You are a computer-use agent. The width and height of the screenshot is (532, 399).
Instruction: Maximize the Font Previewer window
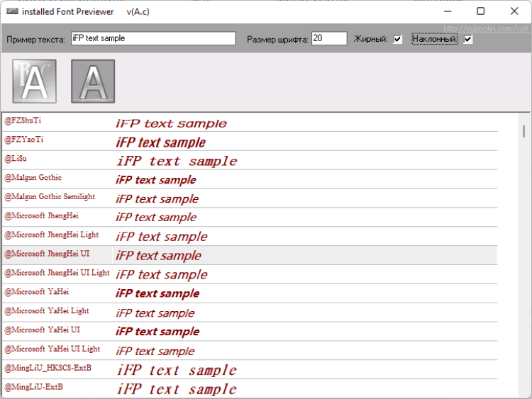click(x=481, y=11)
